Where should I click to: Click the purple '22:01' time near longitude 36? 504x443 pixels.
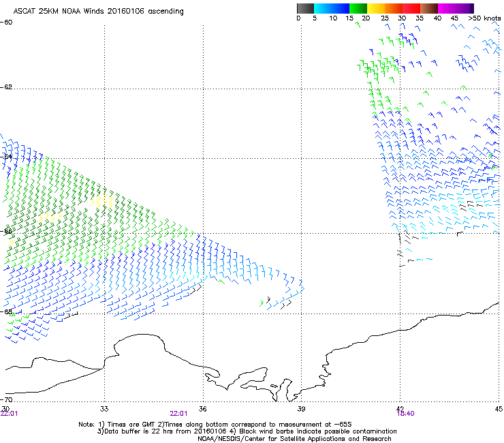(x=178, y=414)
